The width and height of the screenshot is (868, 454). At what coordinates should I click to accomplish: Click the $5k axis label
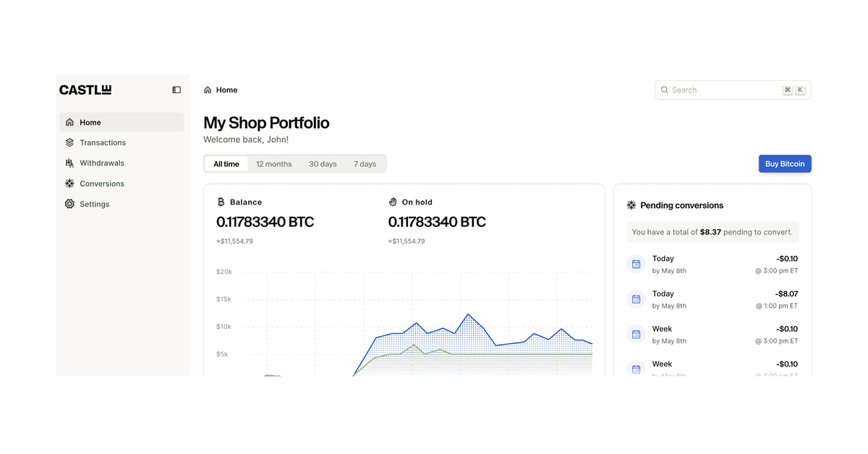222,354
